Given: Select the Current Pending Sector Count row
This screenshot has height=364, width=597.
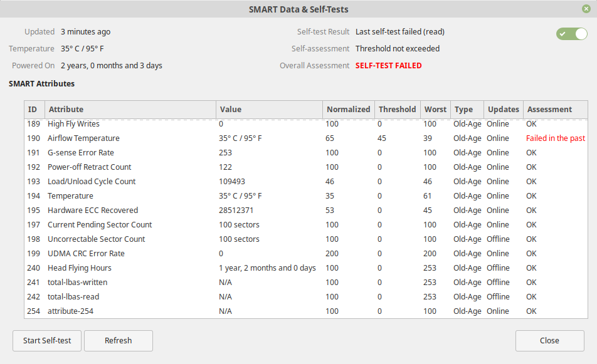Looking at the screenshot, I should pos(306,225).
